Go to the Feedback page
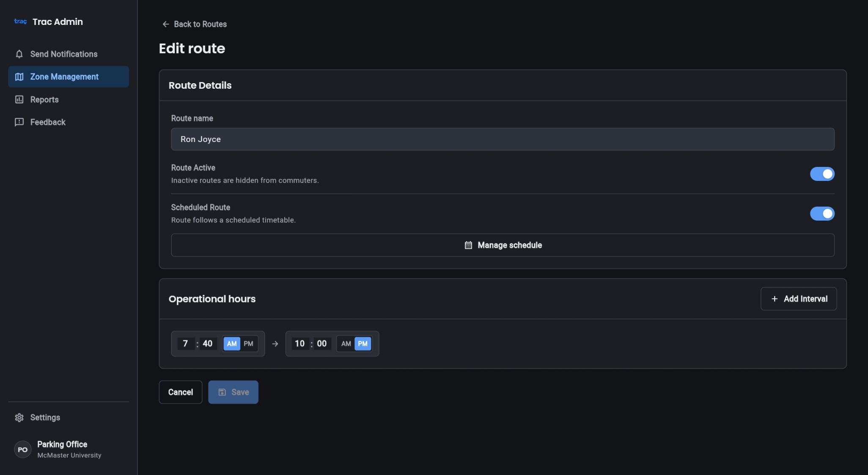The width and height of the screenshot is (868, 475). point(69,122)
